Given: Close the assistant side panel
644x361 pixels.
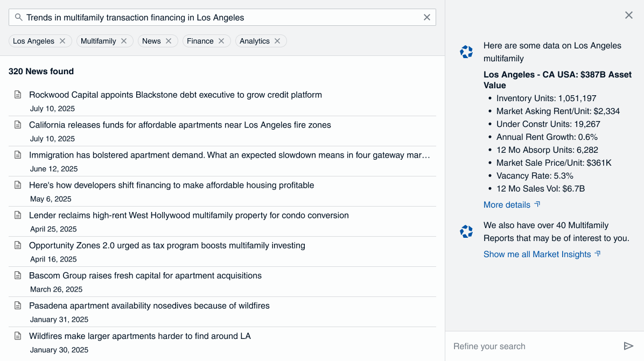Looking at the screenshot, I should point(628,15).
